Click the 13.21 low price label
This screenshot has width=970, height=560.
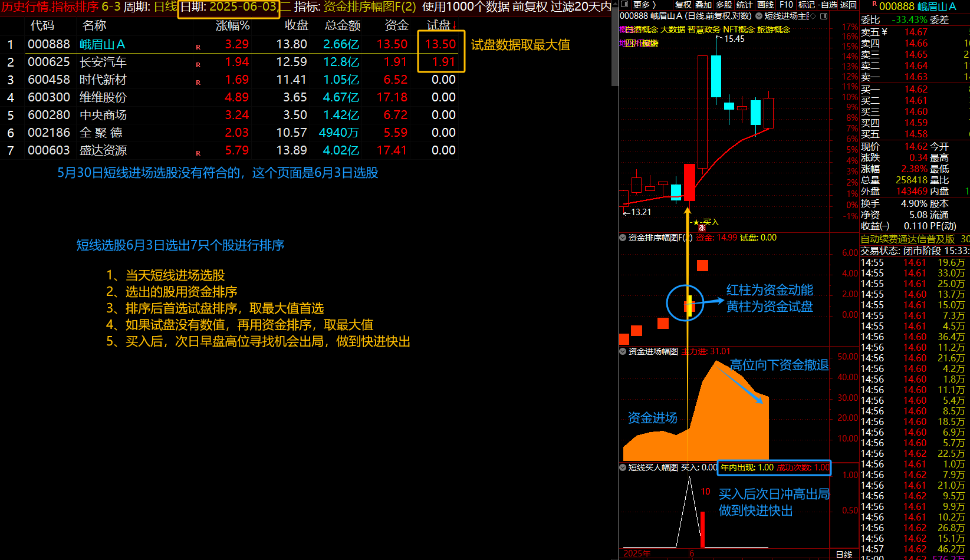[x=641, y=212]
